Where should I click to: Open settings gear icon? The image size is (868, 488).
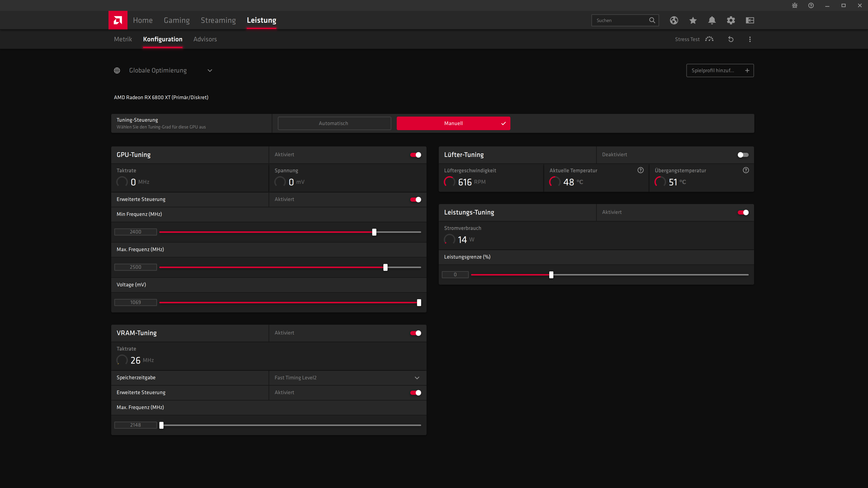click(731, 20)
